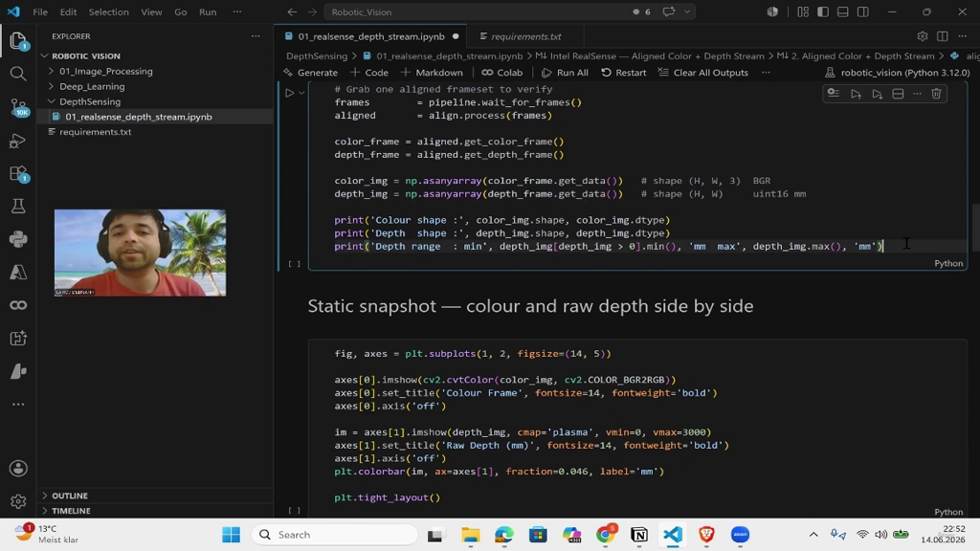The height and width of the screenshot is (551, 980).
Task: Open the Accounts menu icon
Action: (18, 469)
